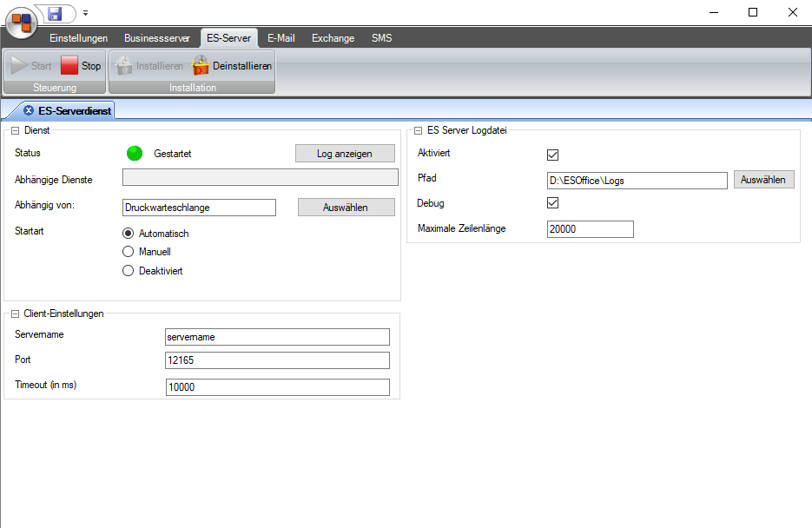Viewport: 812px width, 528px height.
Task: Collapse the Client-Einstellungen section
Action: (16, 313)
